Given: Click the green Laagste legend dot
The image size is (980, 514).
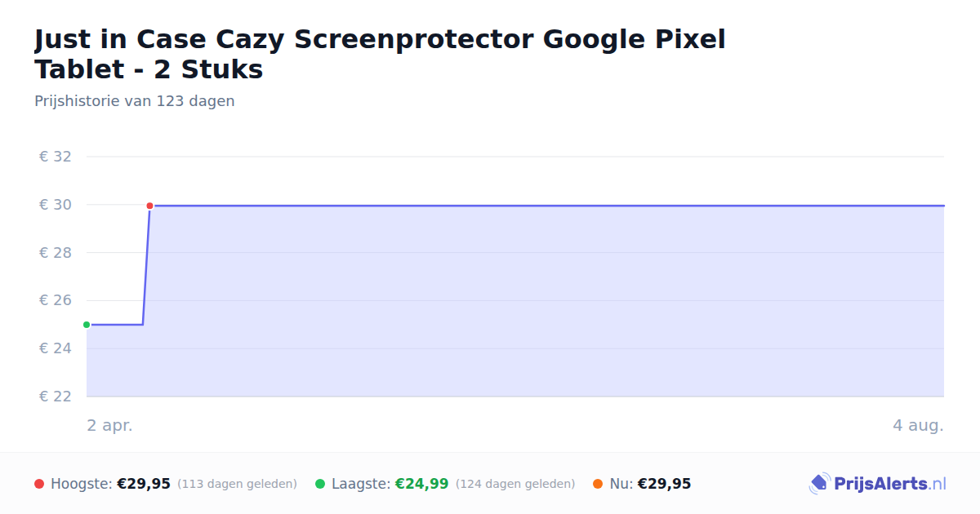Looking at the screenshot, I should click(320, 484).
